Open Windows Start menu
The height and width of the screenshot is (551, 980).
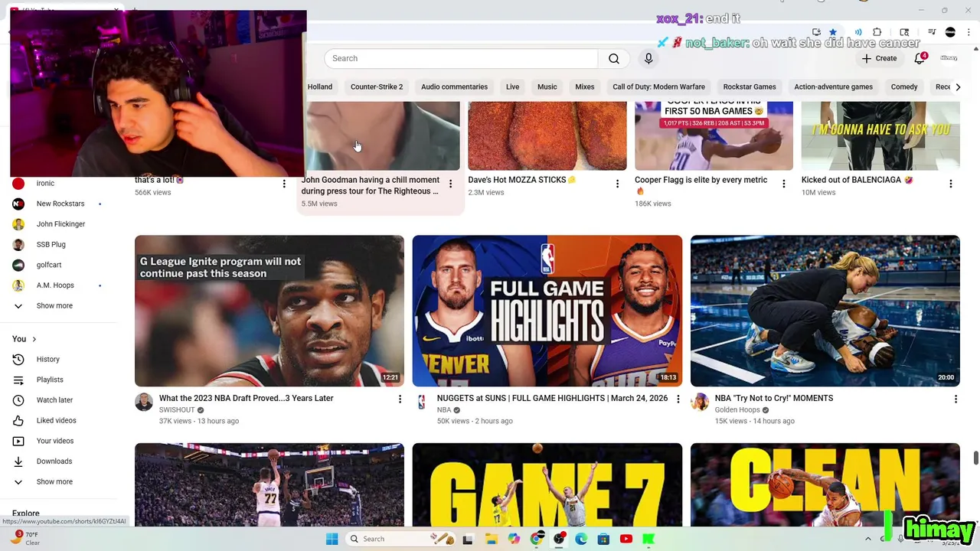[x=332, y=539]
